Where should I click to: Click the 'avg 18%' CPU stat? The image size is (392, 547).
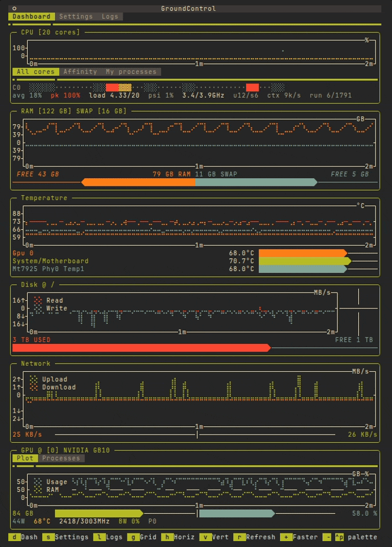(27, 95)
